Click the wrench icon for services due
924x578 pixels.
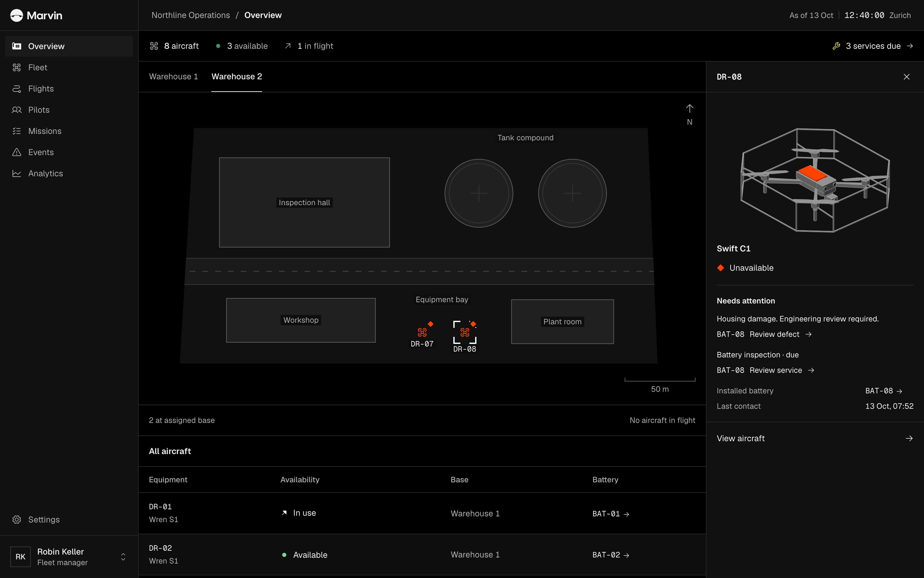click(836, 46)
